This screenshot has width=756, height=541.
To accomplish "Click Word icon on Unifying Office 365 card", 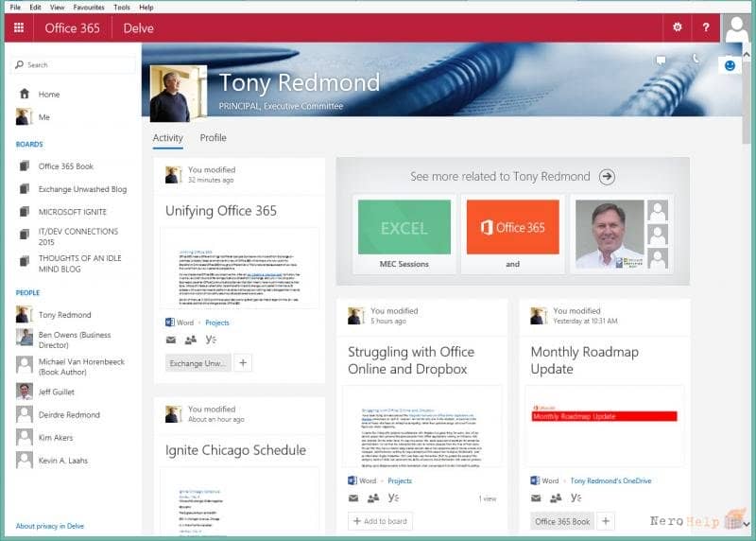I will point(170,323).
